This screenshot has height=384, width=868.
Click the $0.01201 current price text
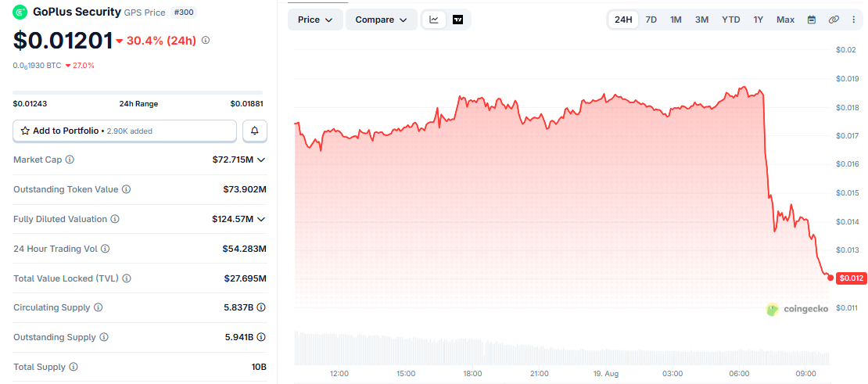point(63,40)
